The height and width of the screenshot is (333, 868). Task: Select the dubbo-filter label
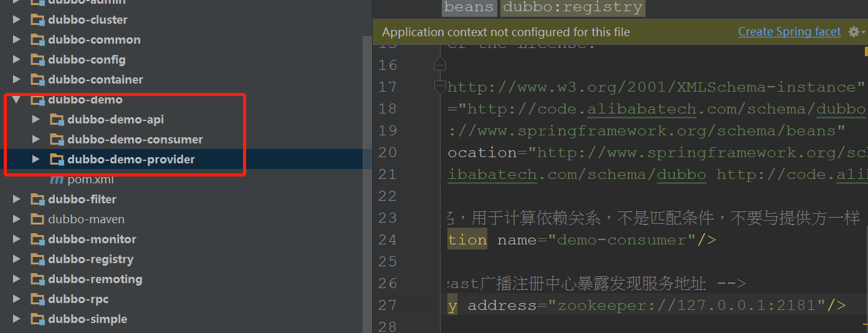(x=82, y=200)
